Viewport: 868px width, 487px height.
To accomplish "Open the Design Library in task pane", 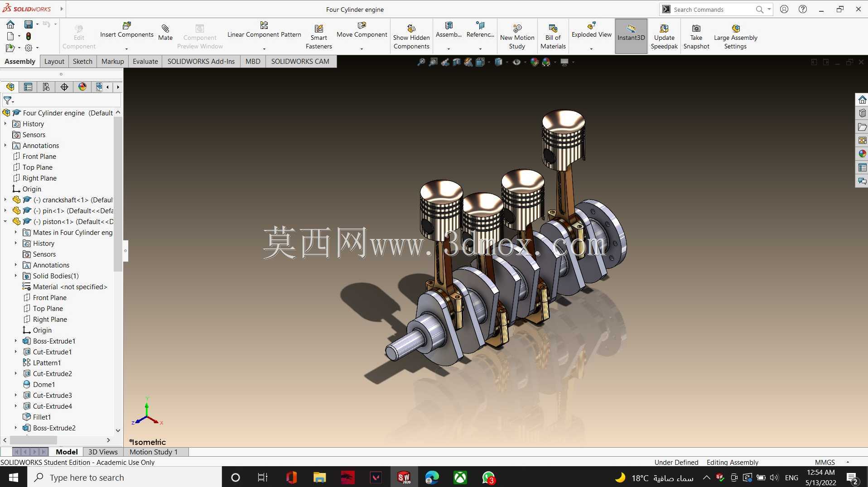I will [x=862, y=113].
